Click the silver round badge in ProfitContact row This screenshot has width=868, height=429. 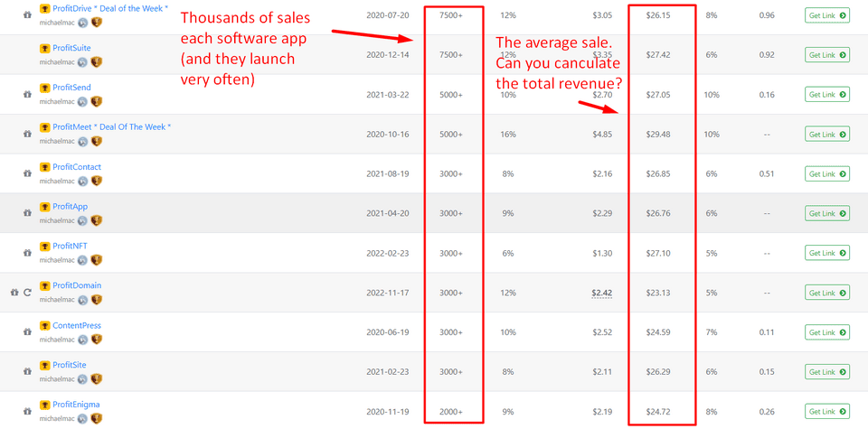pos(83,181)
